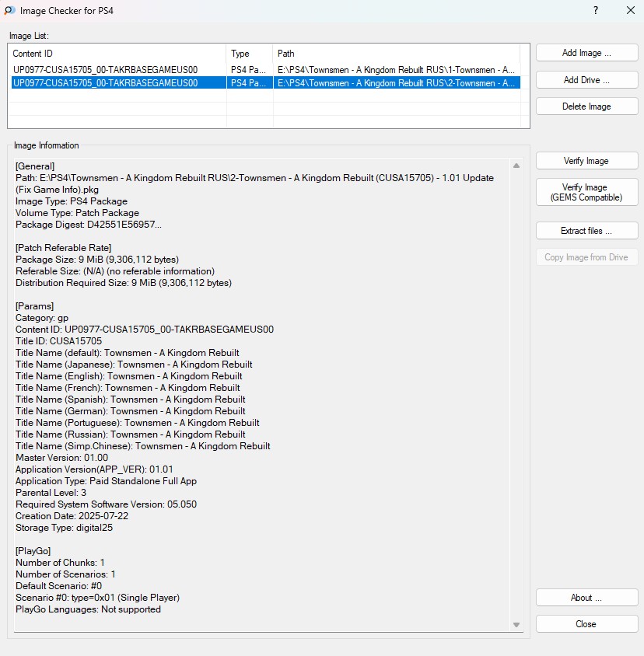The height and width of the screenshot is (656, 644).
Task: Click the Volume Type: Patch Package line
Action: 78,213
